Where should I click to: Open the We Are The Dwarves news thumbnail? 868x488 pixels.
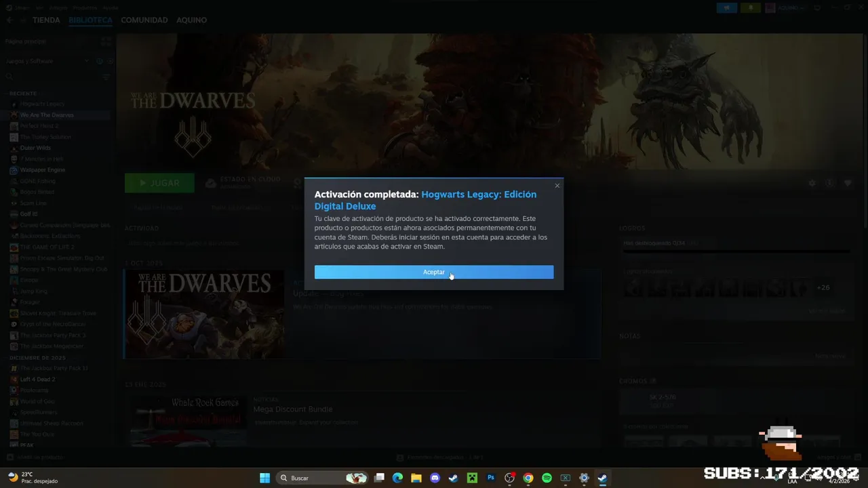click(x=204, y=314)
